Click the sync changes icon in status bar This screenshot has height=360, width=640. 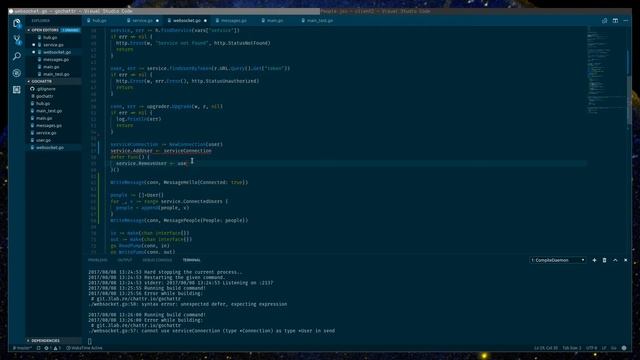38,348
